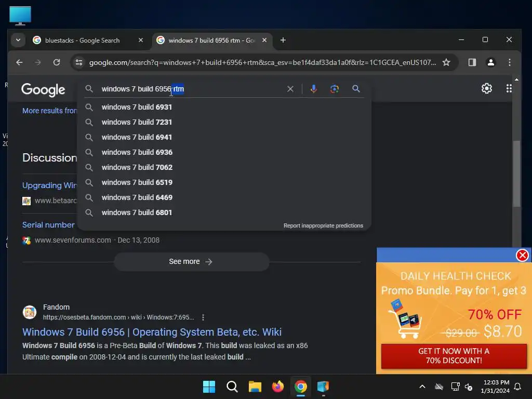The image size is (532, 399).
Task: Choose suggestion windows 7 build 6936
Action: (224, 152)
